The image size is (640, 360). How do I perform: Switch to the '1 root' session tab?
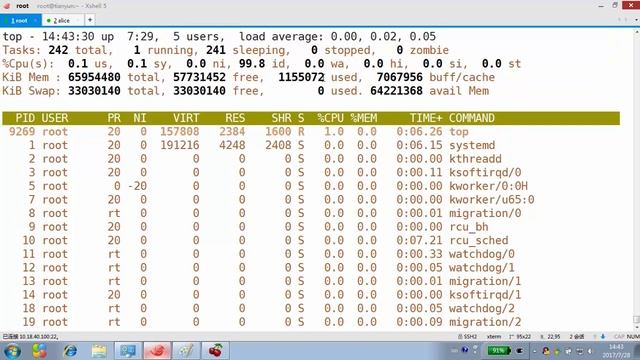pos(20,20)
